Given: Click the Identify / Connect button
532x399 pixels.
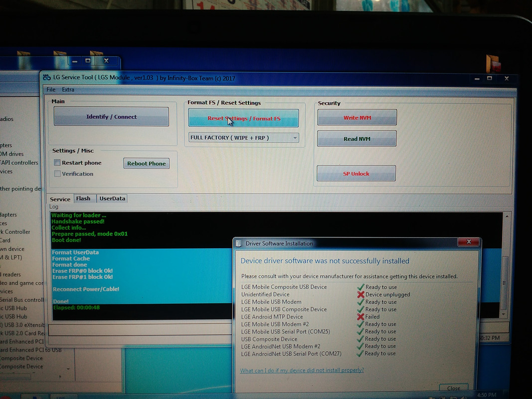Looking at the screenshot, I should (111, 117).
